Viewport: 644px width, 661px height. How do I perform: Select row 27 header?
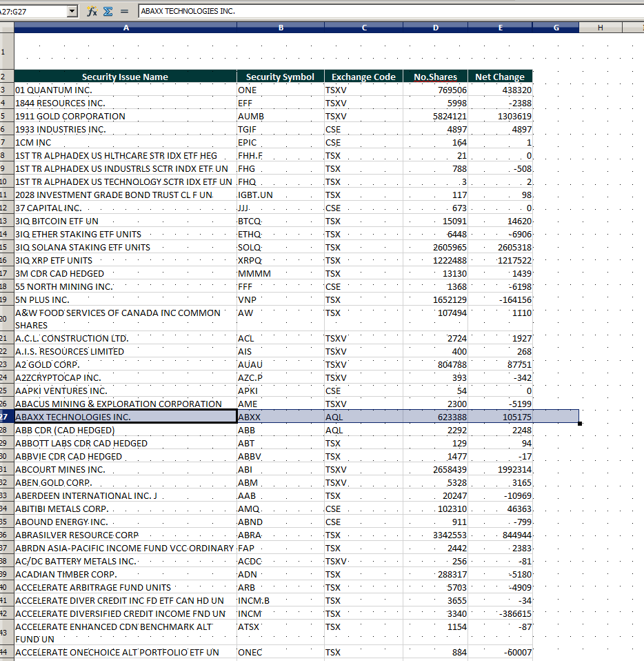point(7,417)
